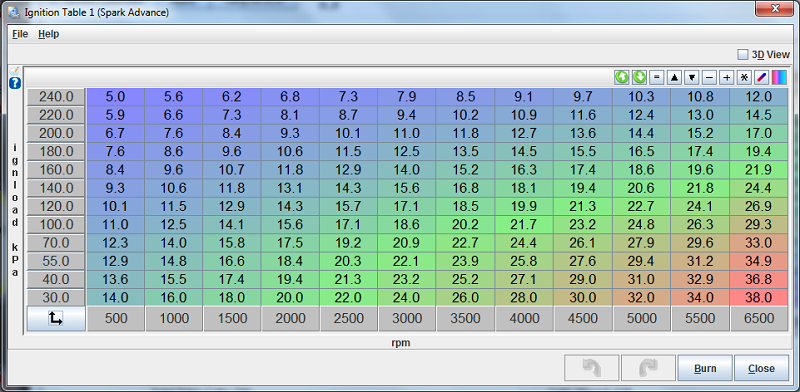Viewport: 800px width, 392px height.
Task: Select the spark cell showing 20.9
Action: pyautogui.click(x=408, y=243)
